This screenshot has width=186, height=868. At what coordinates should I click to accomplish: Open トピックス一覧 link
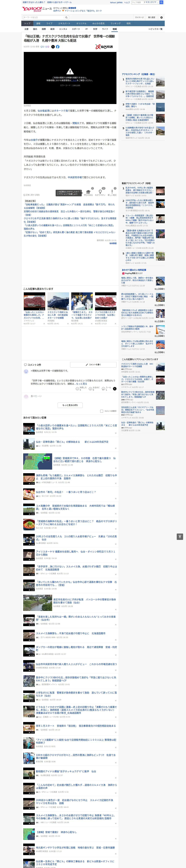[x=155, y=29]
